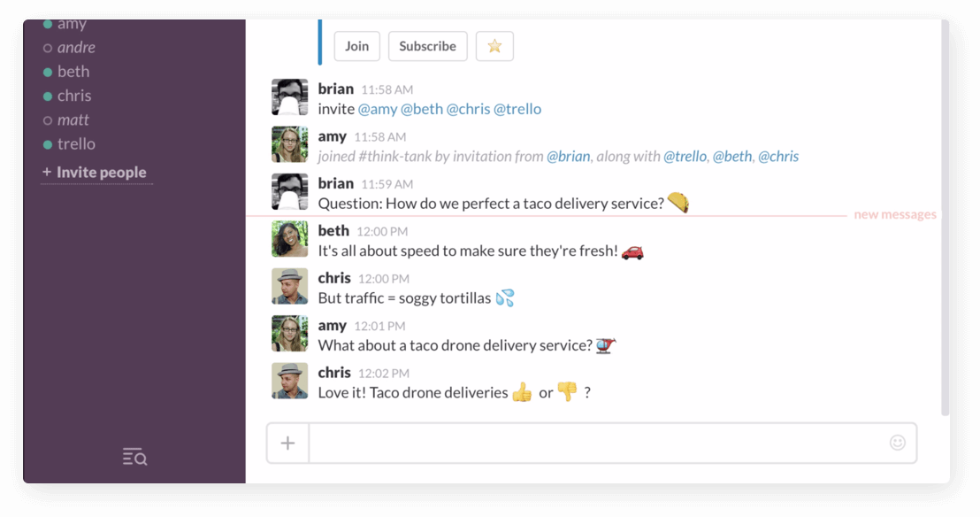Click Invite people in the sidebar

click(x=96, y=172)
